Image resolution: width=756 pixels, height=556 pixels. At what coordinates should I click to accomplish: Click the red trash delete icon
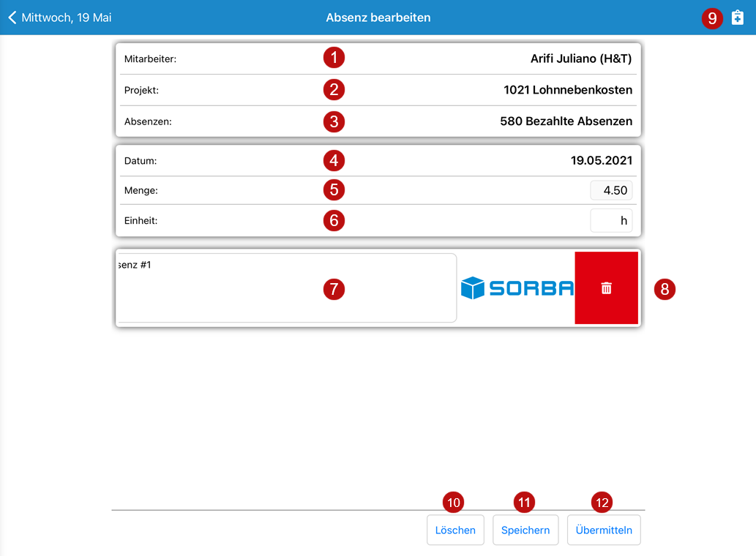(x=606, y=288)
